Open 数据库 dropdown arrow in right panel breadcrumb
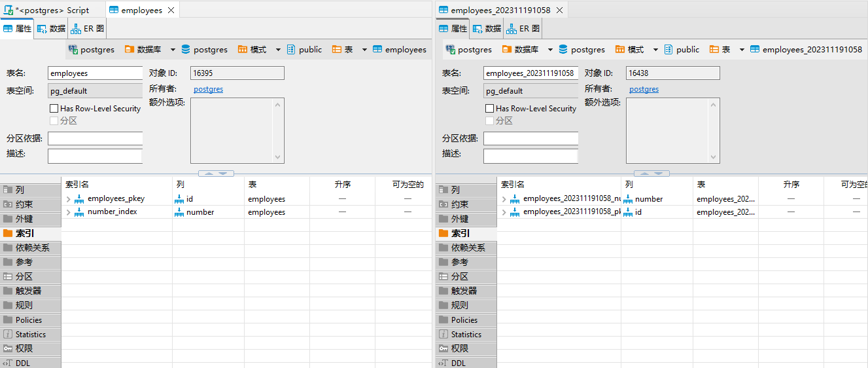The height and width of the screenshot is (368, 868). (x=550, y=50)
